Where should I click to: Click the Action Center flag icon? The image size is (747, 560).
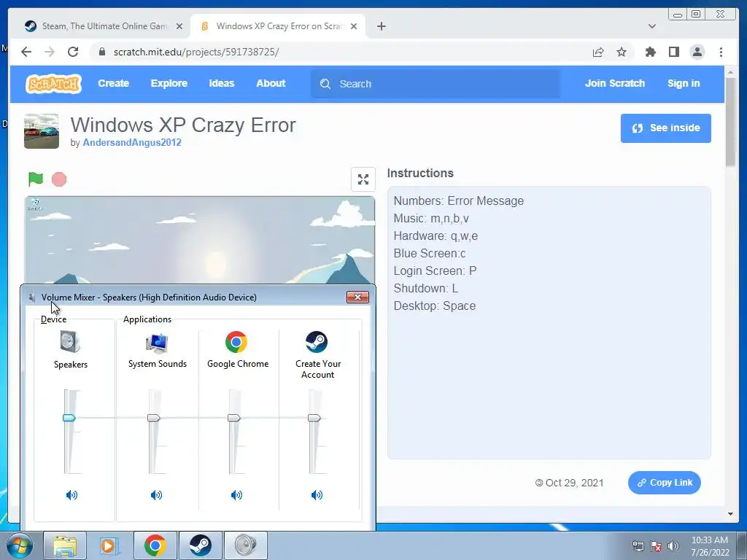click(656, 545)
